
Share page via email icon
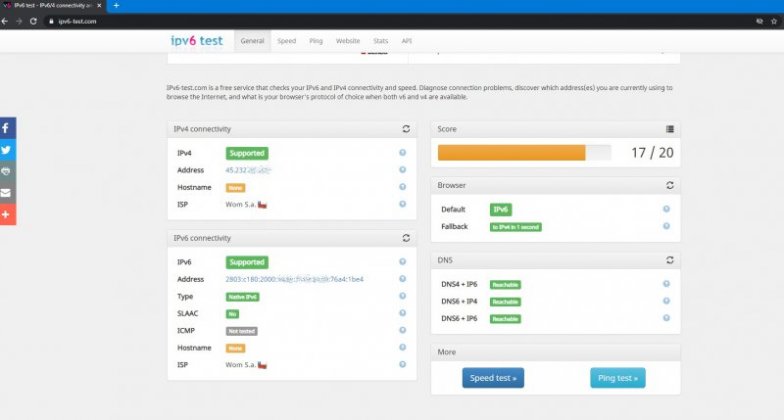tap(8, 192)
